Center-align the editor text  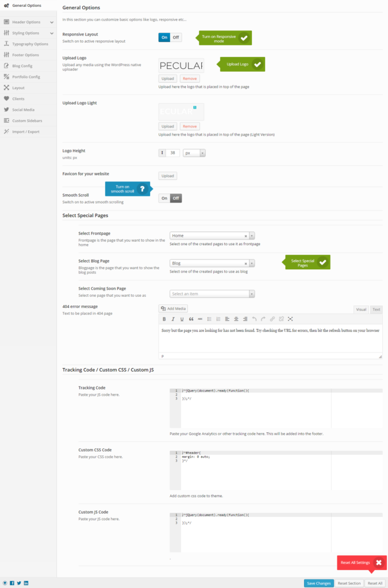tap(236, 319)
